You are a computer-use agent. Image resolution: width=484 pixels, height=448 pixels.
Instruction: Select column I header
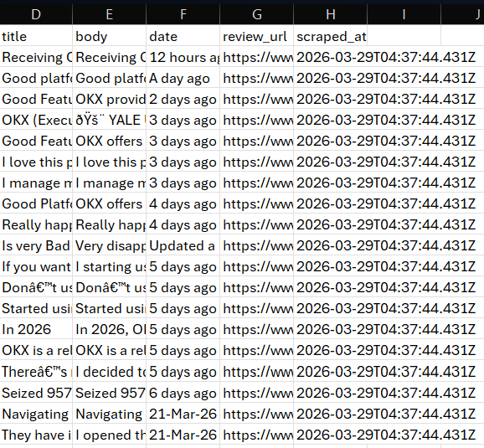coord(404,14)
